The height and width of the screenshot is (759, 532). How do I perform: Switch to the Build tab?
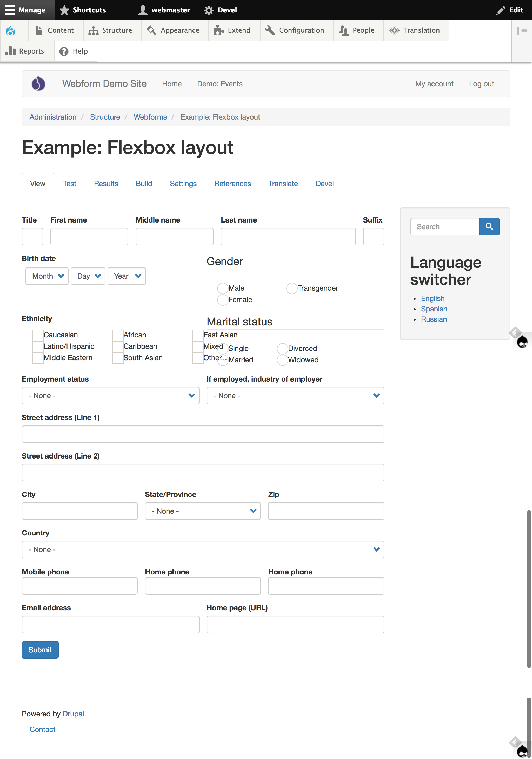(144, 184)
